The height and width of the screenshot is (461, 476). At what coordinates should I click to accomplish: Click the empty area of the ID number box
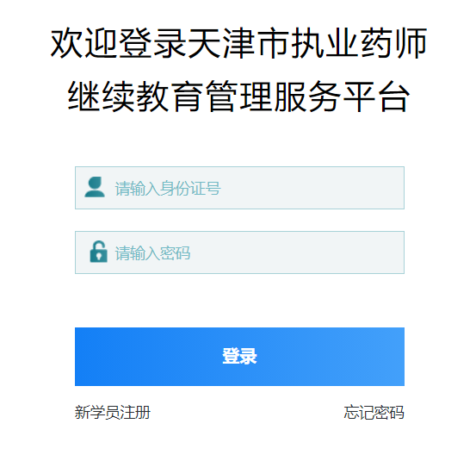point(312,188)
